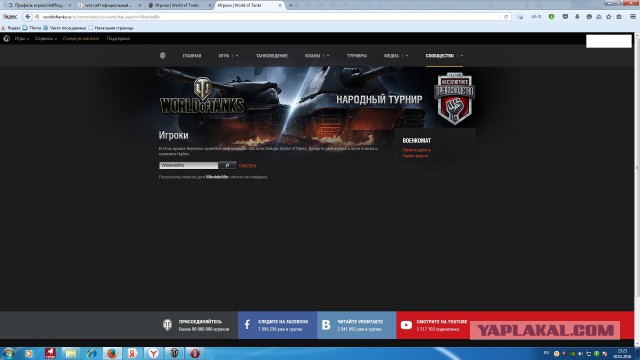Close the active Игроки tab
Image resolution: width=640 pixels, height=360 pixels.
(x=280, y=5)
